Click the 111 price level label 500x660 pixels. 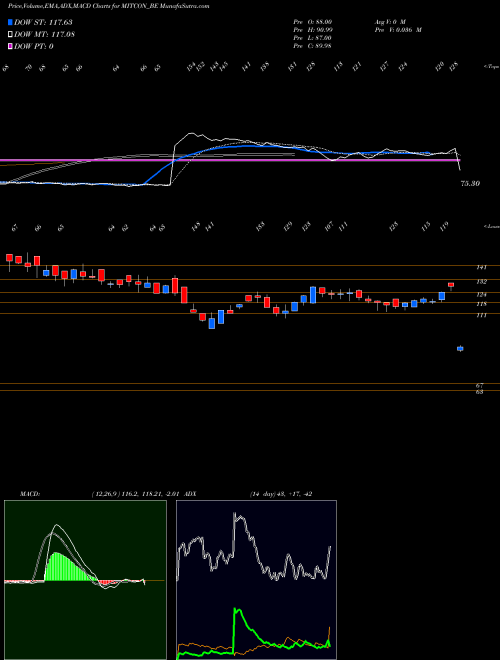(x=482, y=315)
